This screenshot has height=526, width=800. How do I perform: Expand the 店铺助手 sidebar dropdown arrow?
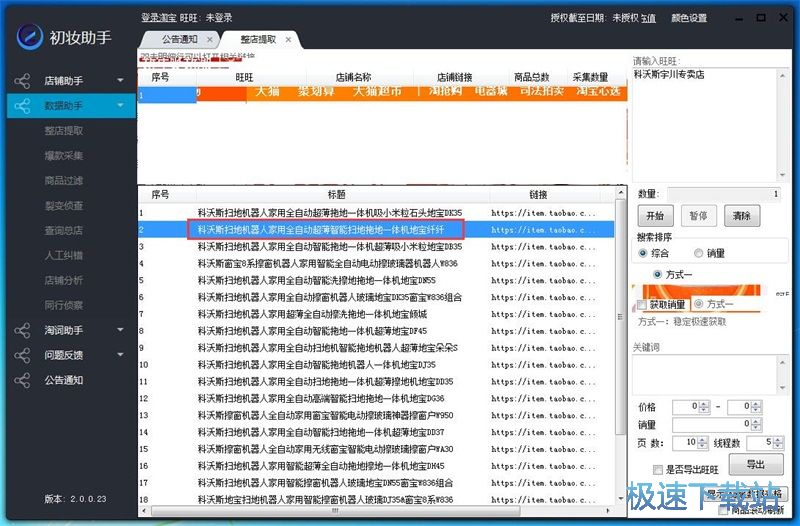tap(120, 81)
